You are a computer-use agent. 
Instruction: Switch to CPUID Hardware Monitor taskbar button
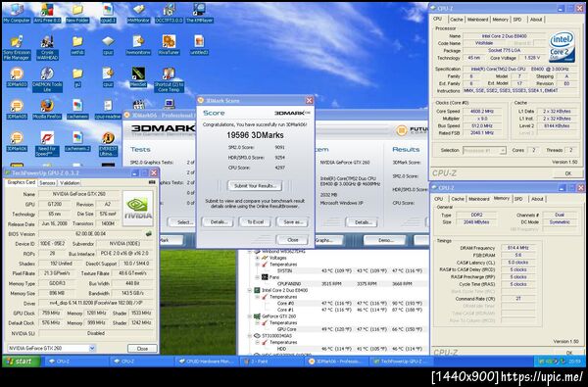207,362
